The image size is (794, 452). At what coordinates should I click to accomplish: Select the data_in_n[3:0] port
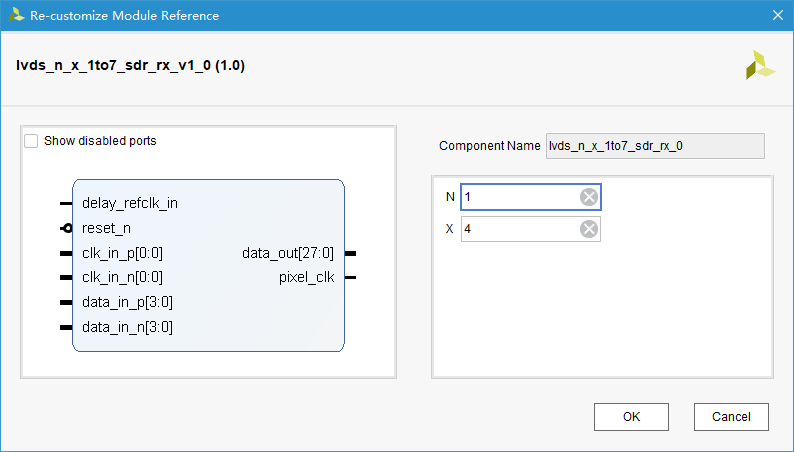click(x=126, y=326)
